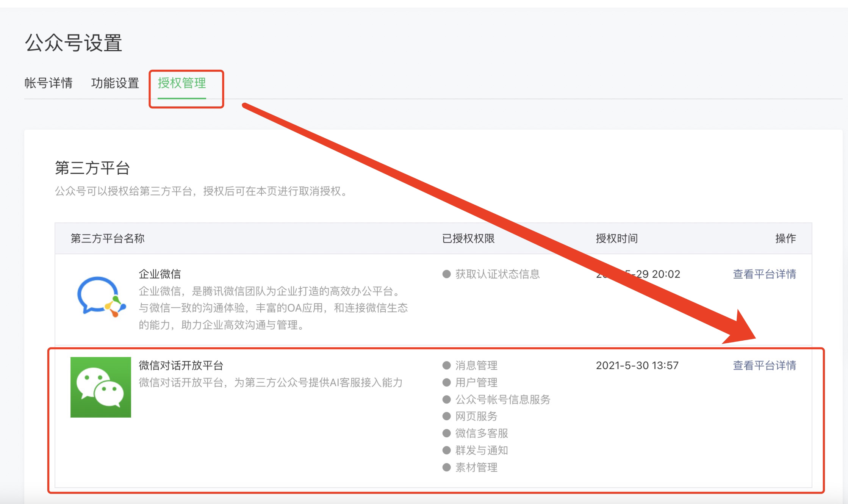Open the 帐号详情 tab
848x504 pixels.
pyautogui.click(x=49, y=83)
